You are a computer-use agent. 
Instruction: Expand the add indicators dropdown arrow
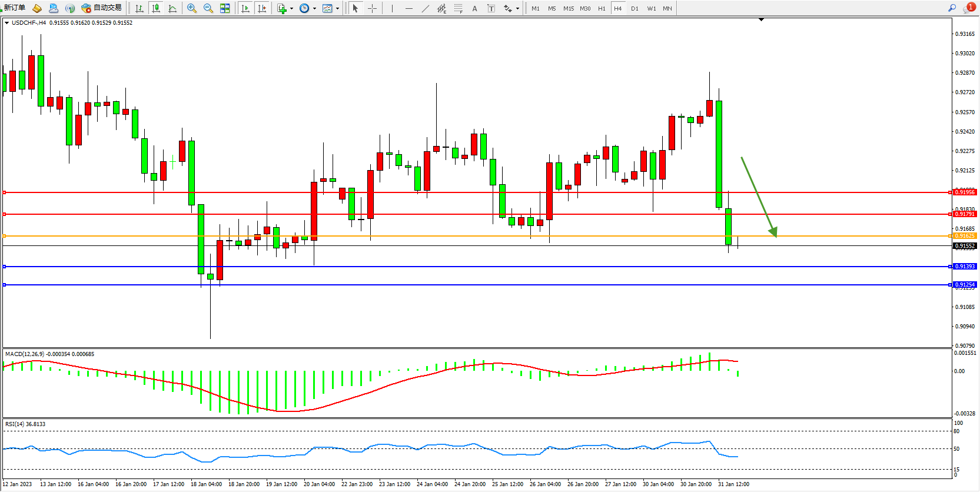(x=291, y=8)
